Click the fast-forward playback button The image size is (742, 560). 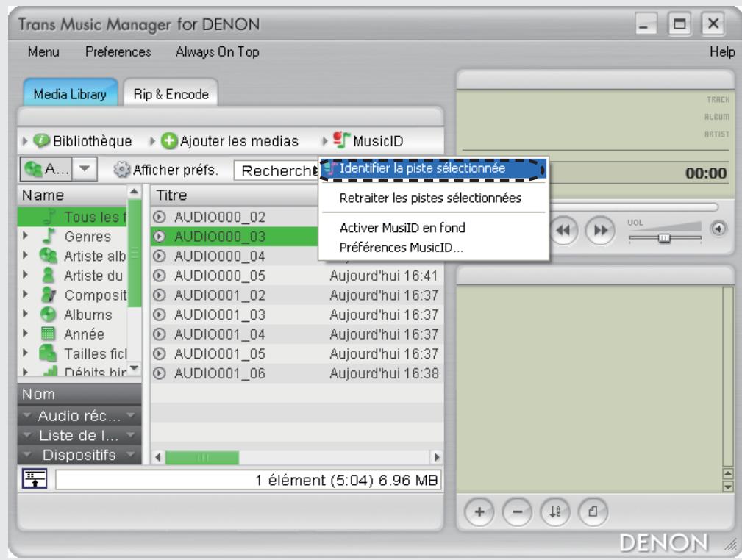600,230
